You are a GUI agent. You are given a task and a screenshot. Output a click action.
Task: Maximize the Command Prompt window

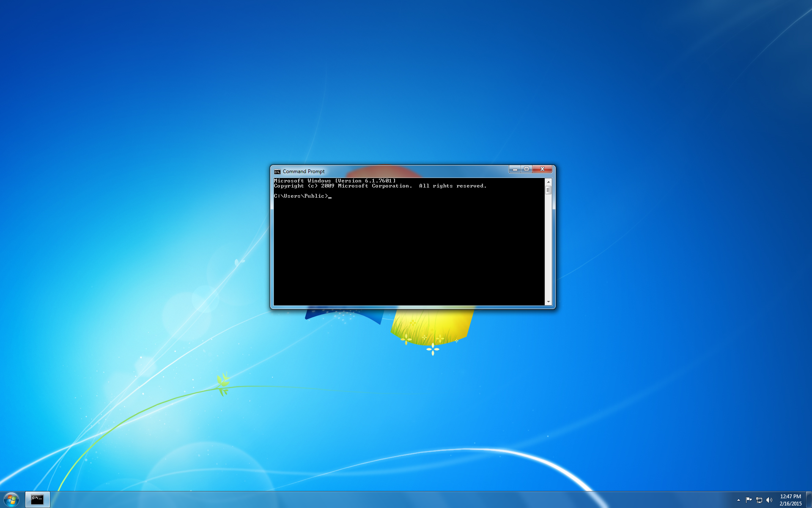527,169
